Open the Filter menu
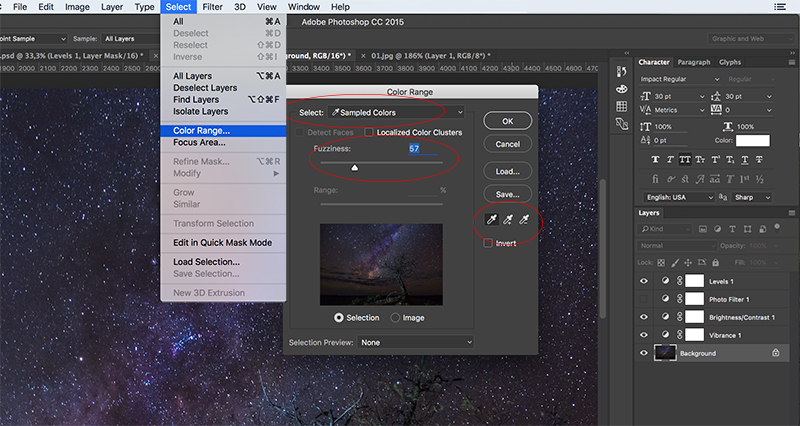The height and width of the screenshot is (426, 800). click(x=212, y=7)
